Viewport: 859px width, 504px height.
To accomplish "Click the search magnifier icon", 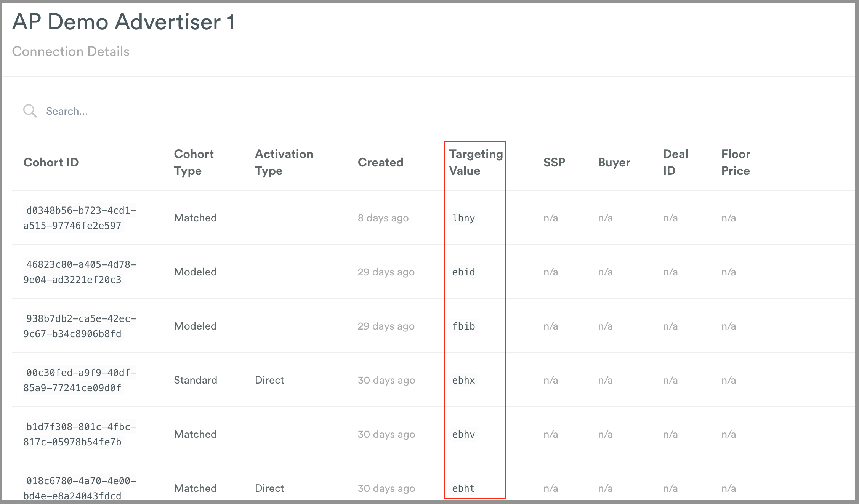I will point(30,111).
